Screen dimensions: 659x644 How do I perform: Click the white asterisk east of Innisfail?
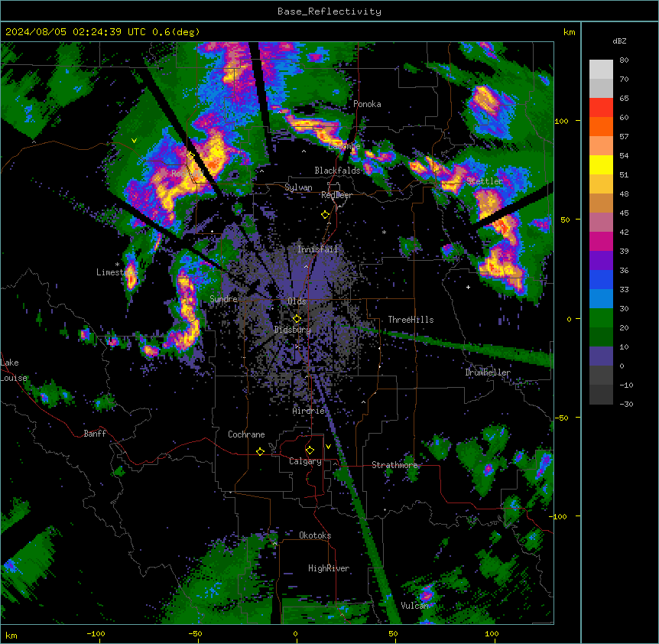[384, 233]
